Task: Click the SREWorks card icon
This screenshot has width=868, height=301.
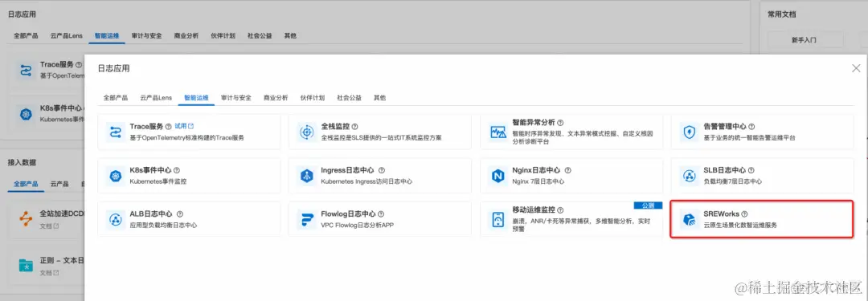Action: pos(690,220)
